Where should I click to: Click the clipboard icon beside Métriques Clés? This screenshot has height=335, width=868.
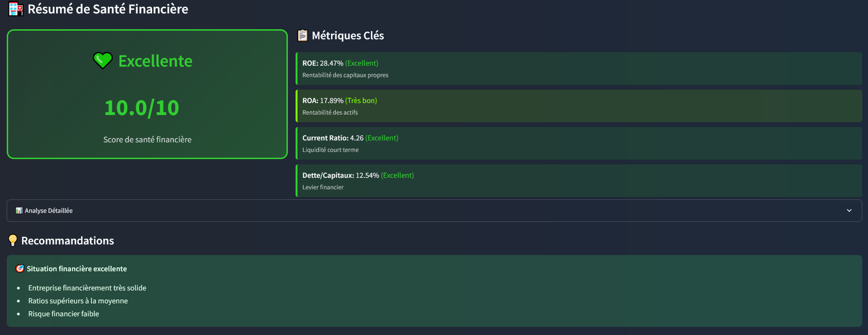tap(302, 35)
